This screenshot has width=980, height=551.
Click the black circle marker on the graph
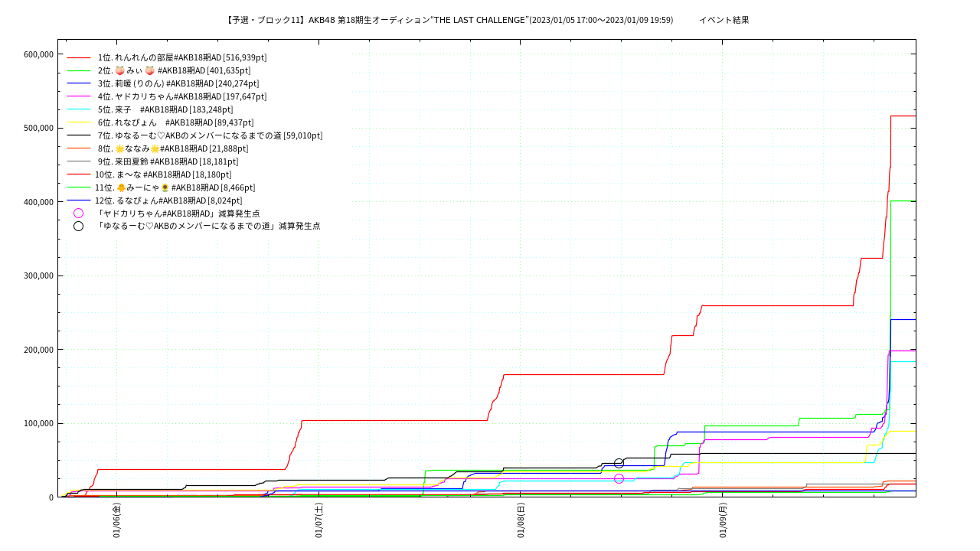tap(619, 463)
